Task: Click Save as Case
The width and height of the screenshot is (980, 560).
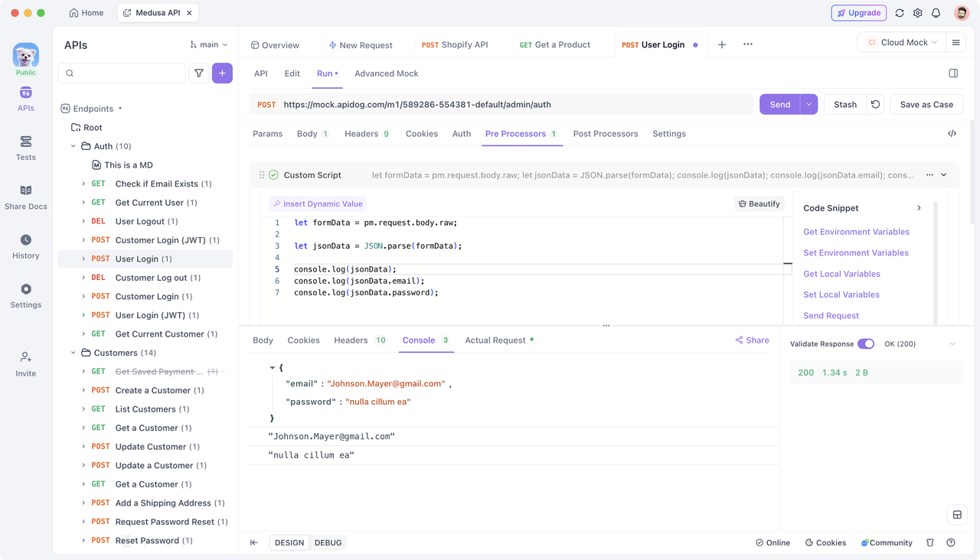Action: click(x=926, y=104)
